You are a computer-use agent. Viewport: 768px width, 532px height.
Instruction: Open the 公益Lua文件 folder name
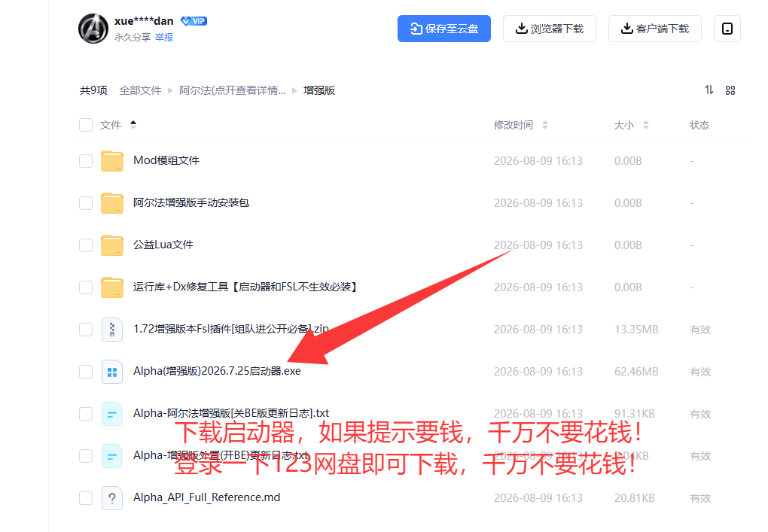pyautogui.click(x=163, y=245)
